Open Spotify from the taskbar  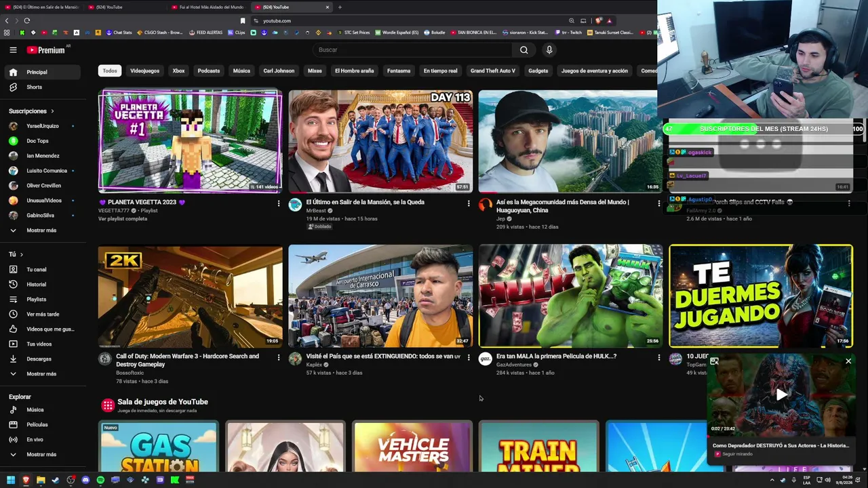point(100,480)
